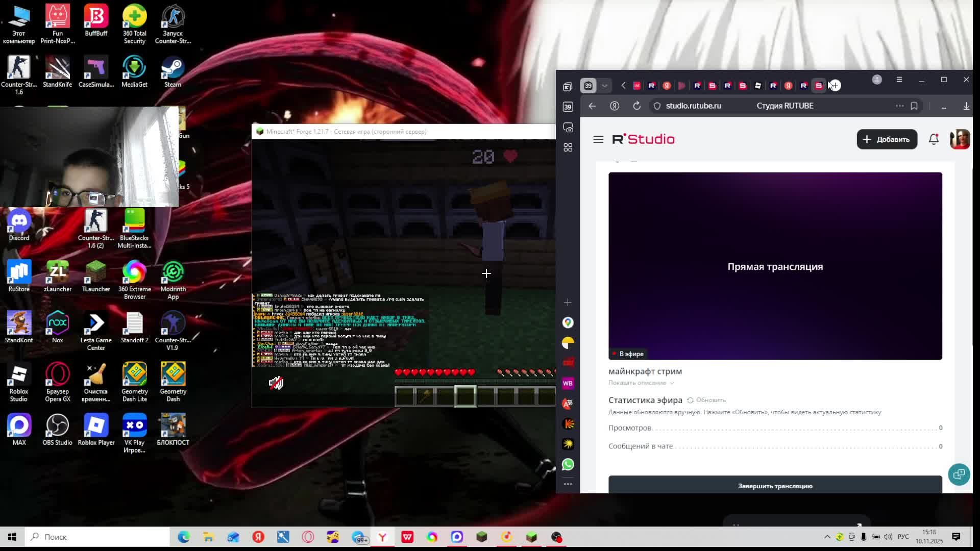
Task: Reload the studio.rutube.ru page
Action: (636, 106)
